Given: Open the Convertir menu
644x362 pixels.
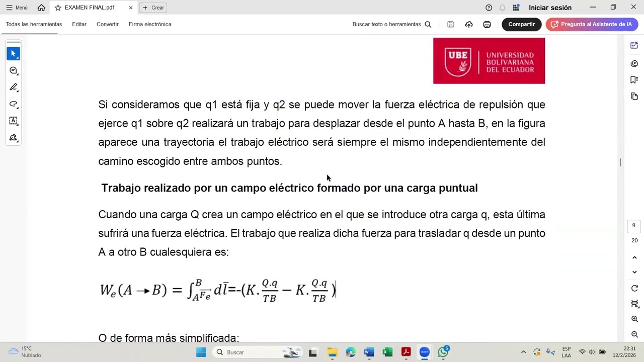Looking at the screenshot, I should (x=108, y=24).
